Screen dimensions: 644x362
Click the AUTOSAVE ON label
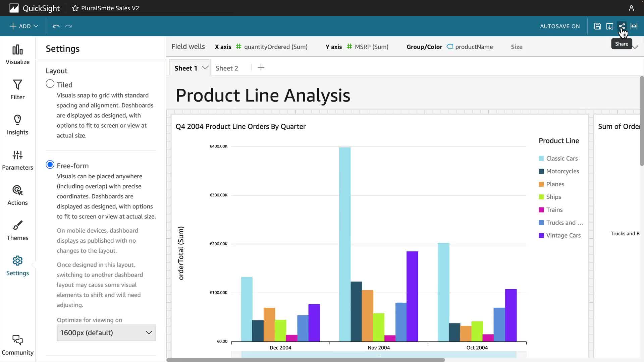pos(559,26)
